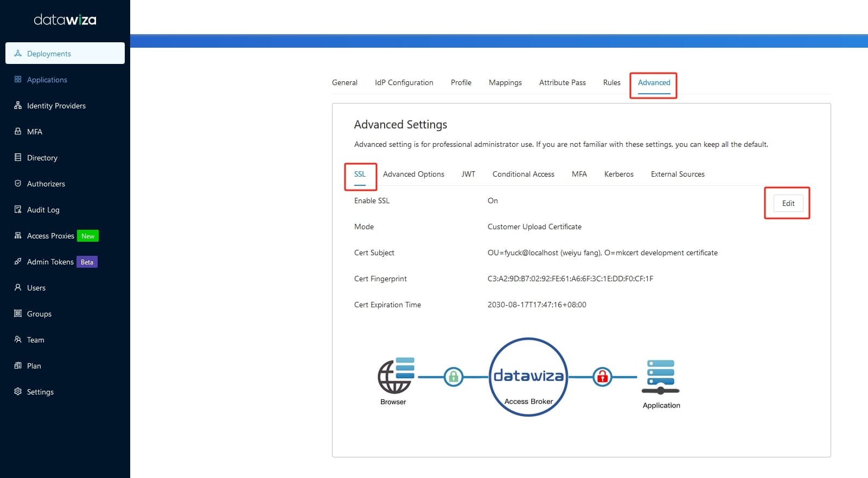Click the Deployments sidebar icon
Viewport: 868px width, 478px height.
(18, 53)
